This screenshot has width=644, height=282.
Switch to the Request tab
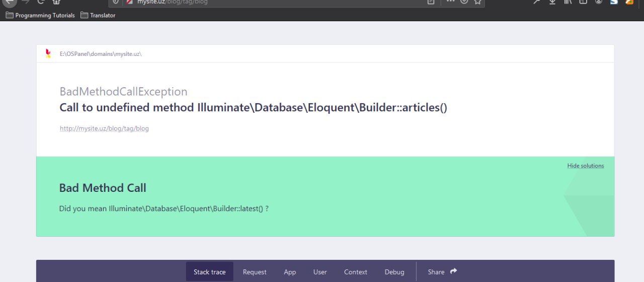(255, 272)
